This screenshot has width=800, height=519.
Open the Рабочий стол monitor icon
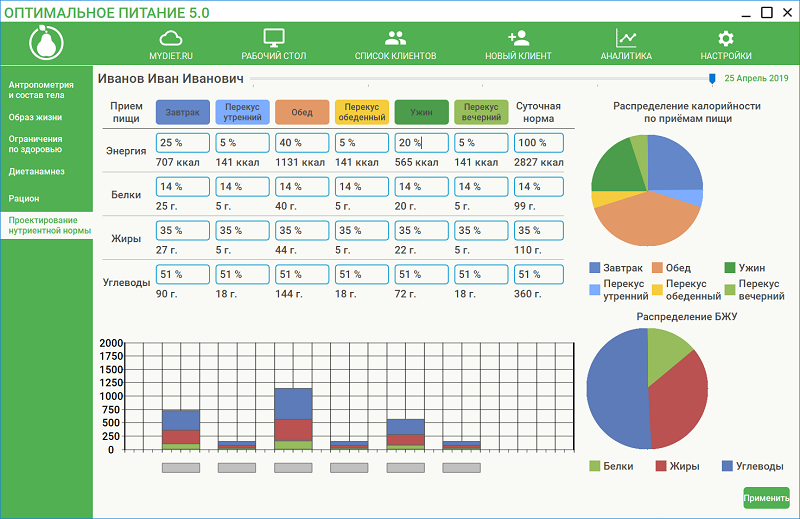pos(274,38)
